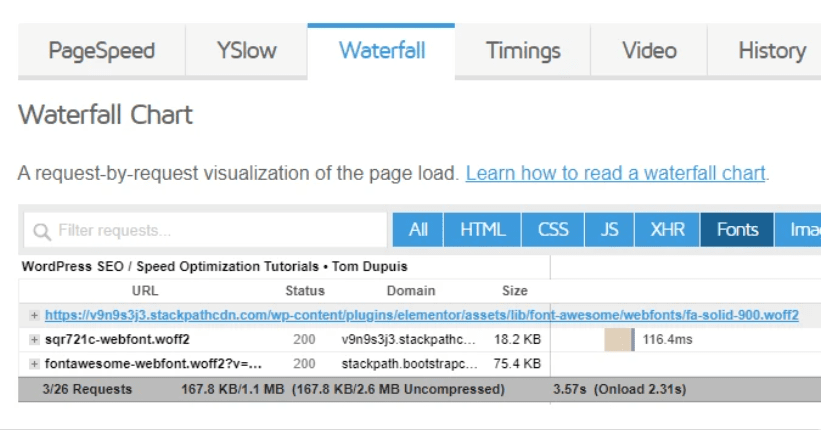The height and width of the screenshot is (430, 821).
Task: Click the 116.4ms timing bar for sqr721c-webfont
Action: click(x=619, y=339)
